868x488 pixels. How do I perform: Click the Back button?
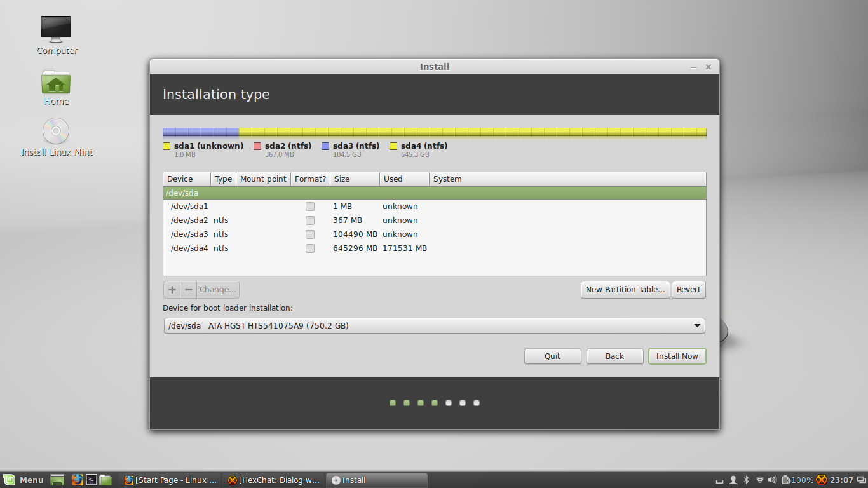point(614,356)
